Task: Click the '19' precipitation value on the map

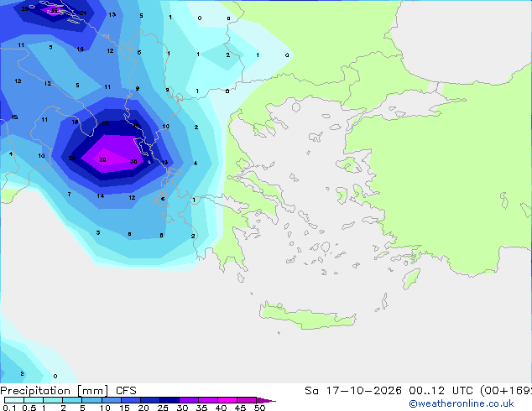Action: 164,163
